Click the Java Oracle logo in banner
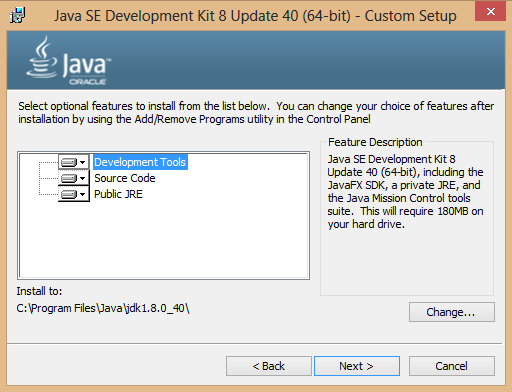512x392 pixels. [68, 61]
